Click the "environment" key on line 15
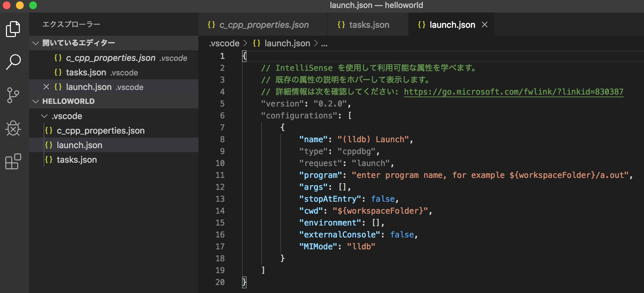This screenshot has height=293, width=644. pos(330,223)
